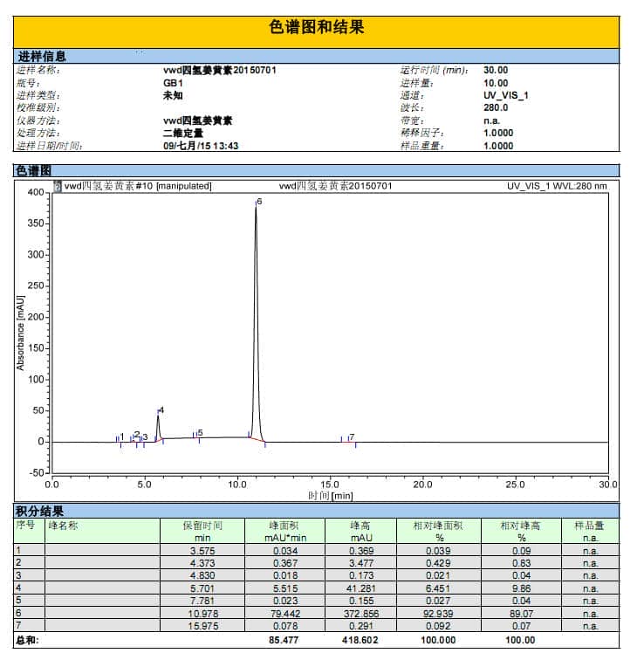The height and width of the screenshot is (653, 644).
Task: Select peak label 6 on the chromatogram
Action: pyautogui.click(x=259, y=202)
